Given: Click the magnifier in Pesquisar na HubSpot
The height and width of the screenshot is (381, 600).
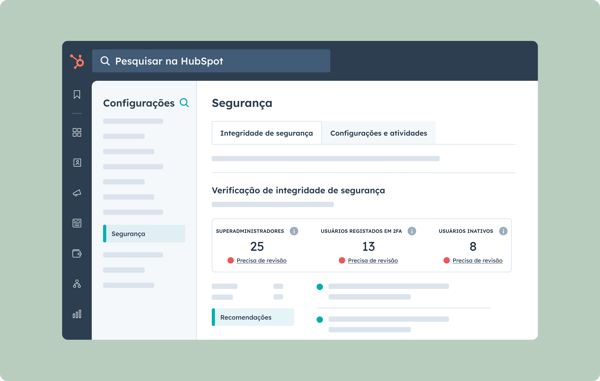Looking at the screenshot, I should (105, 61).
